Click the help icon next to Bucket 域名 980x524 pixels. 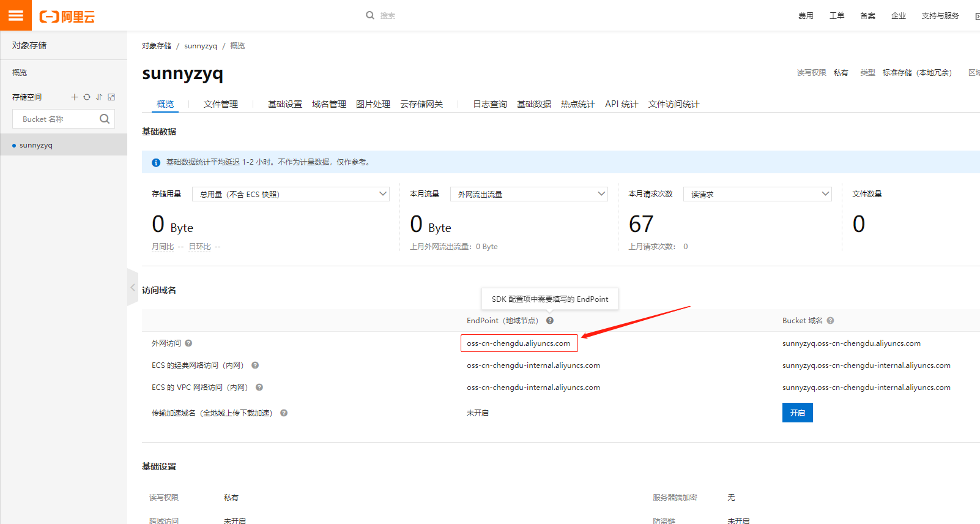[830, 321]
